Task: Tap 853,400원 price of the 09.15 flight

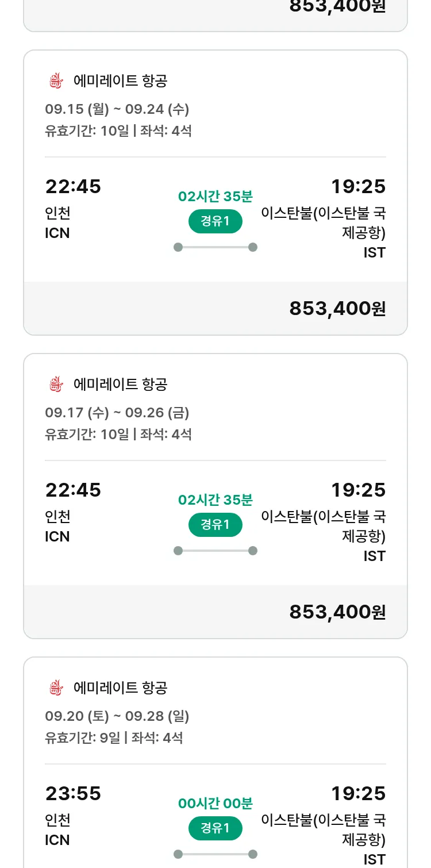Action: click(x=337, y=309)
